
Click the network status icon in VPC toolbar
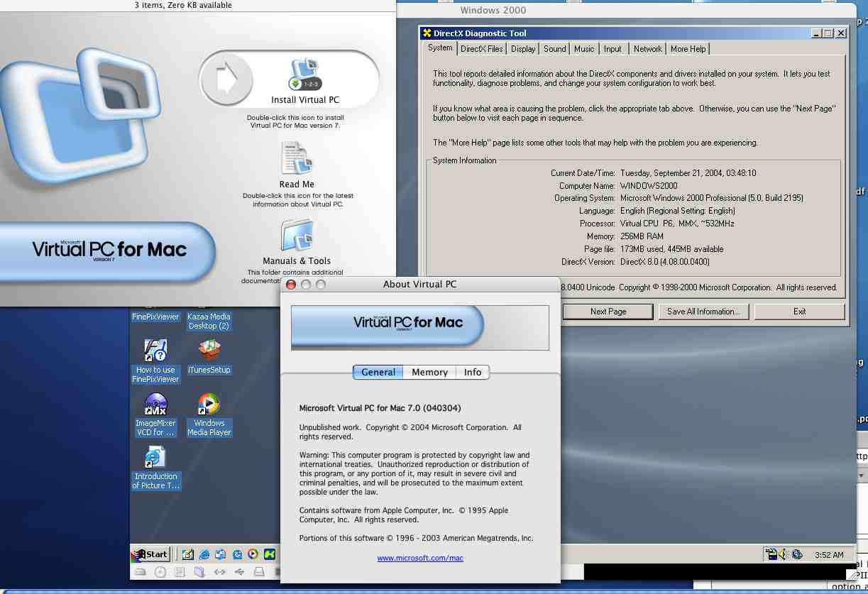[x=219, y=571]
